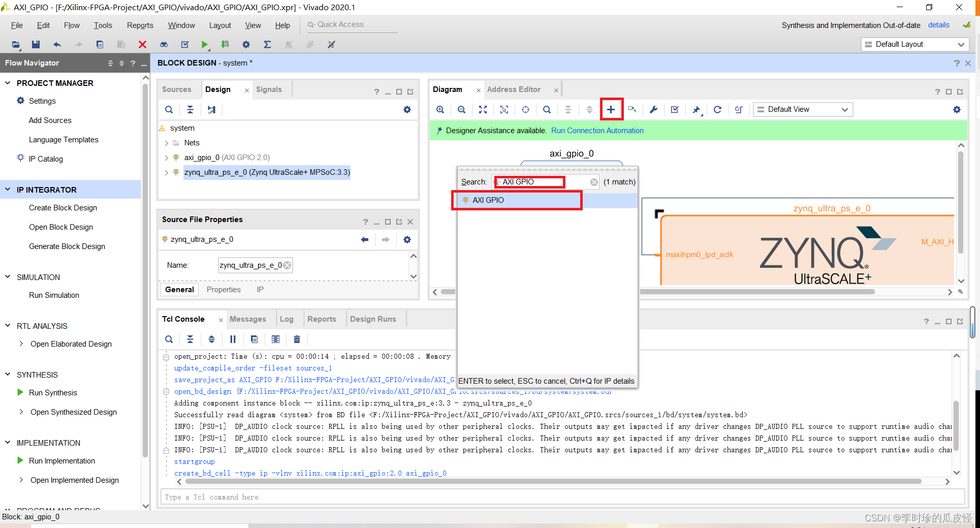Open IP Catalog
Screen dimensions: 980x528
pos(46,159)
